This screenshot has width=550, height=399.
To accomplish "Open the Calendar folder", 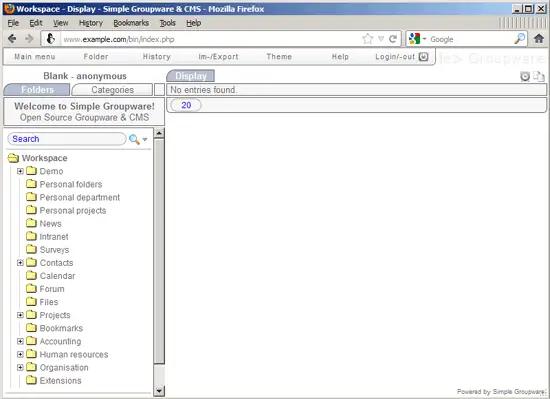I will click(x=57, y=276).
